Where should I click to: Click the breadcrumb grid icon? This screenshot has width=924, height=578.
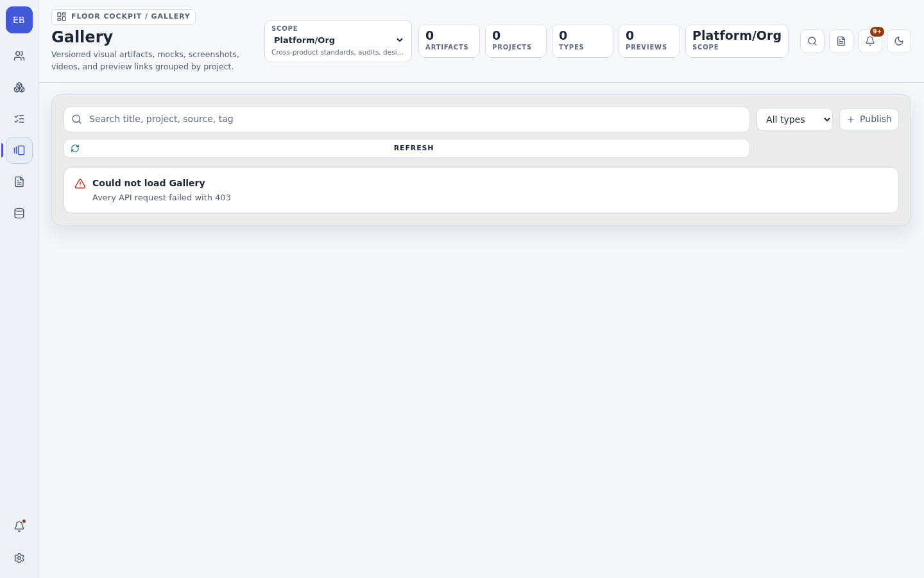pyautogui.click(x=62, y=17)
